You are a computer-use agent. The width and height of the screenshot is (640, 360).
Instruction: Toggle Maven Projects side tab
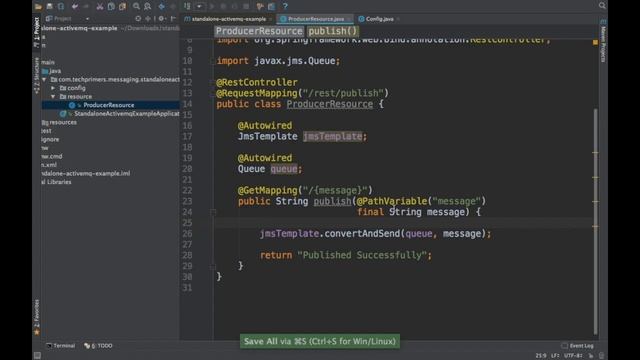coord(603,41)
